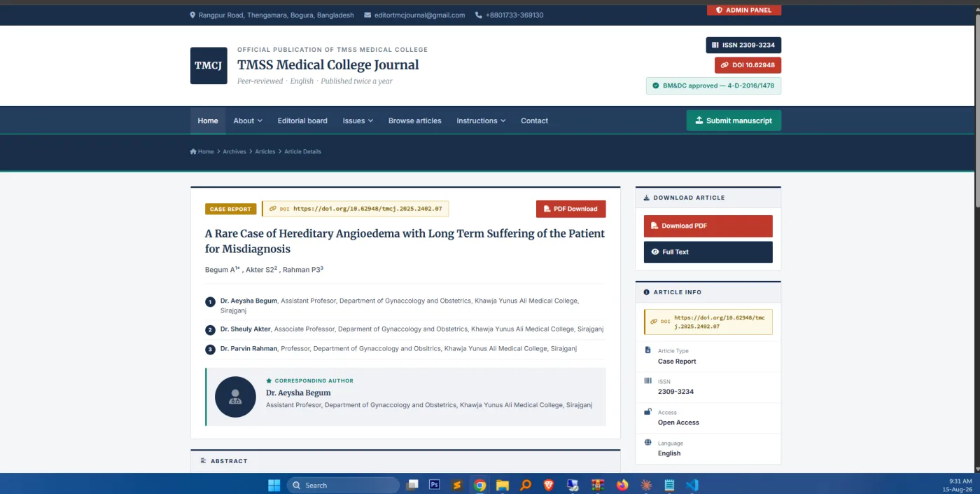
Task: Click the ISSN barcode icon in Article Info
Action: coord(647,380)
